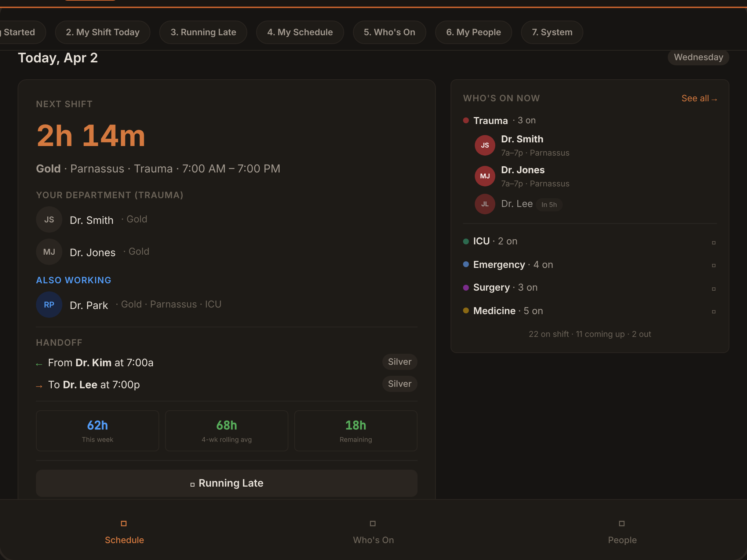Open the Running Late tab at top

coord(203,32)
